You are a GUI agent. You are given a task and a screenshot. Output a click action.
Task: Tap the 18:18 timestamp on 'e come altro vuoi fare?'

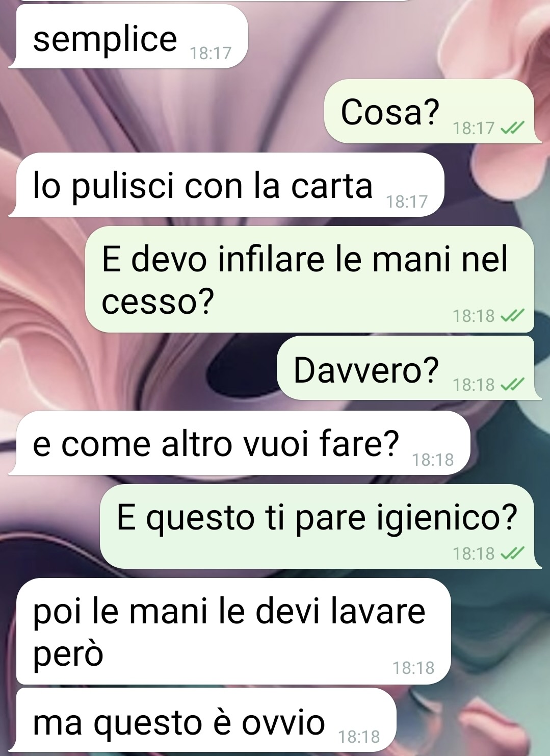point(433,460)
